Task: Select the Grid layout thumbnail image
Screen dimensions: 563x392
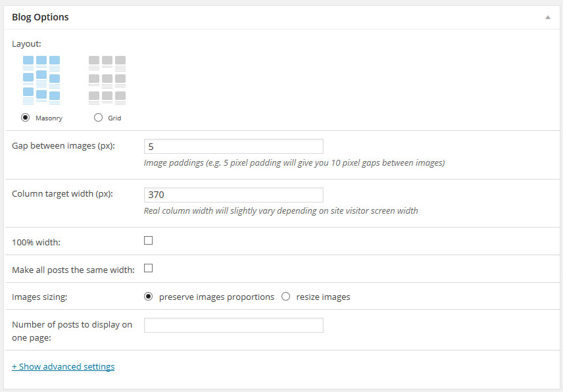Action: tap(107, 80)
